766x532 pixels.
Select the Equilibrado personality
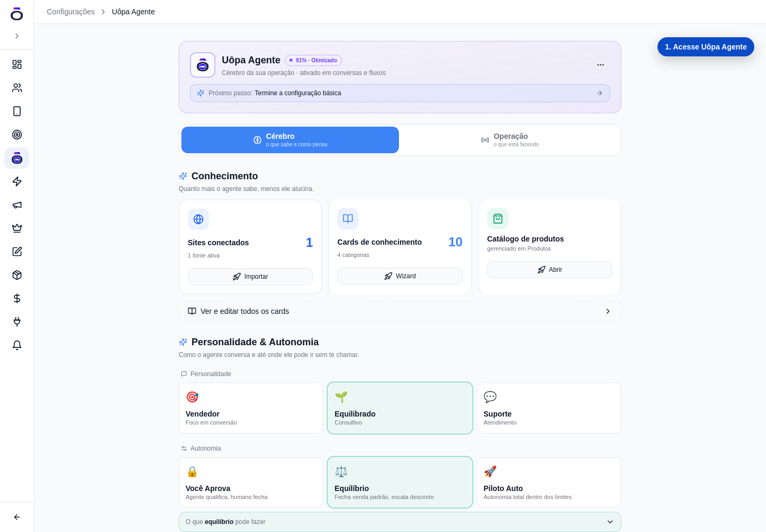click(x=400, y=408)
